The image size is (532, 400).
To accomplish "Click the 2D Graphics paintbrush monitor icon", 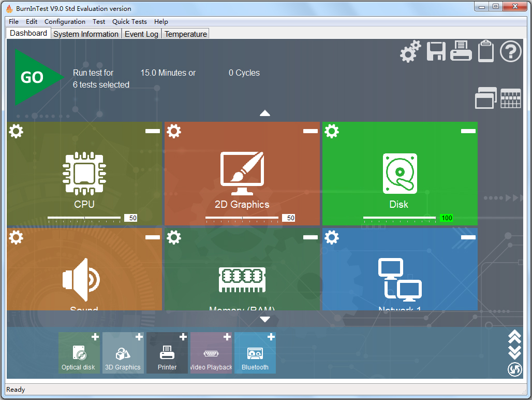I will click(242, 173).
